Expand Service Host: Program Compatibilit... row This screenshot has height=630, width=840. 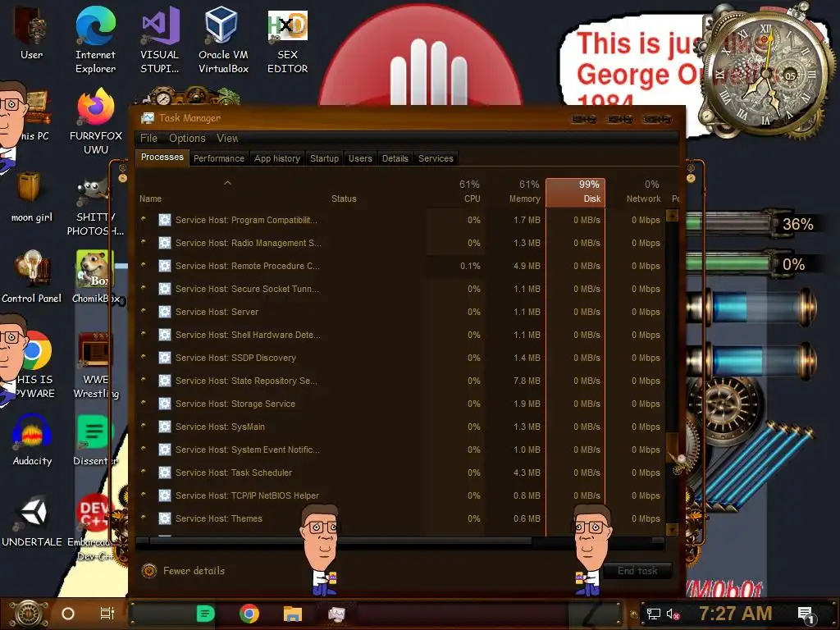(x=144, y=219)
